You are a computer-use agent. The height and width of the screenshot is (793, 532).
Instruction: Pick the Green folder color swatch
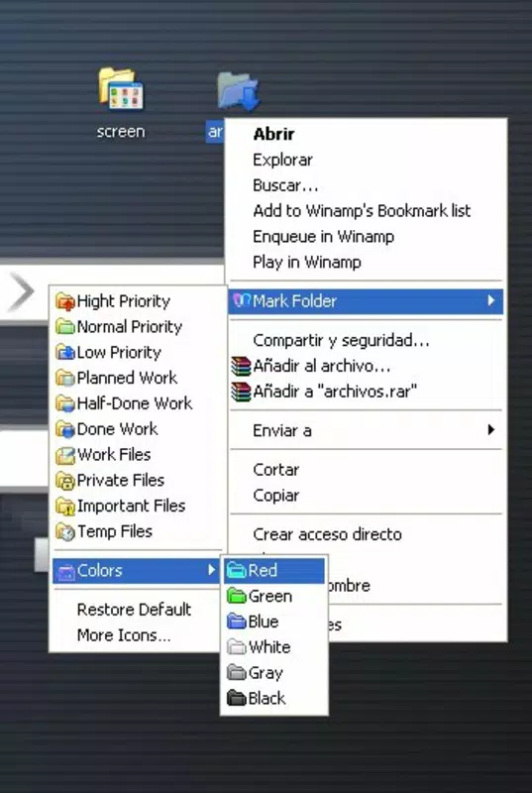pos(236,597)
